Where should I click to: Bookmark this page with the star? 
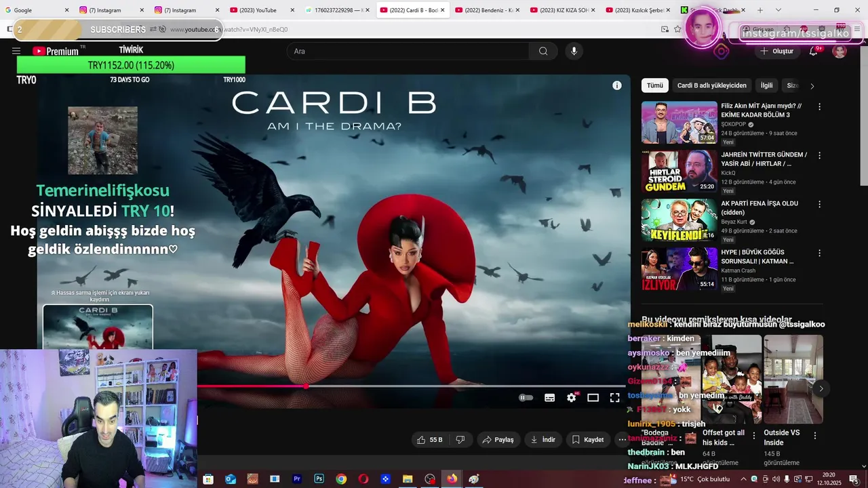(677, 29)
